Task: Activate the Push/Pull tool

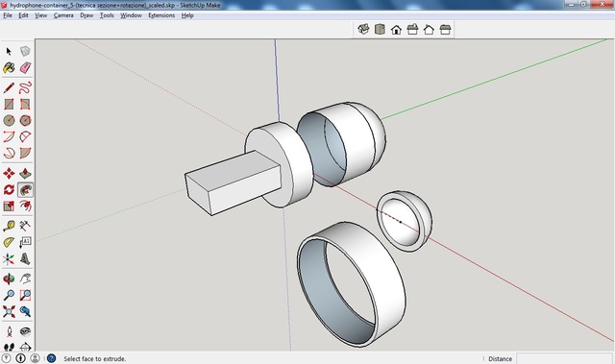Action: 25,173
